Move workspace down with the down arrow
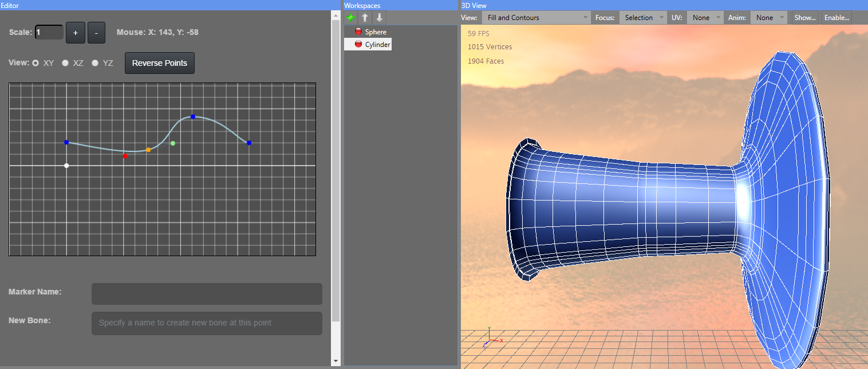 point(379,18)
